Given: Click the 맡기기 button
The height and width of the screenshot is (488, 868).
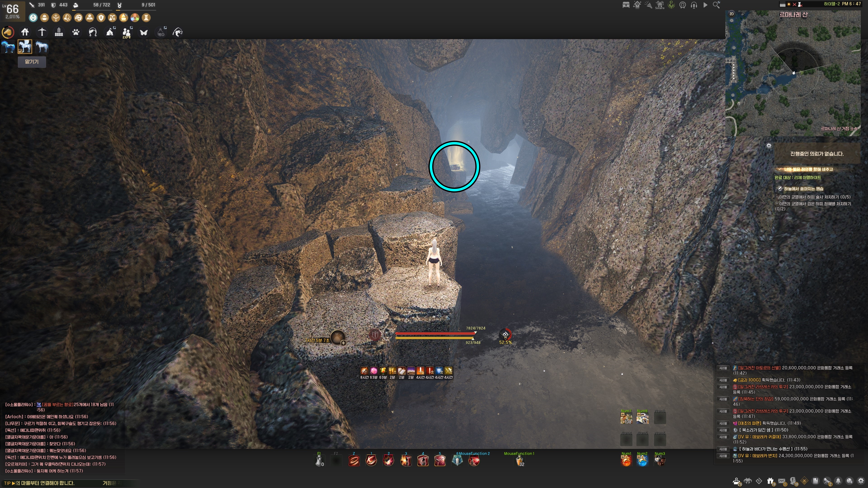Looking at the screenshot, I should point(32,62).
